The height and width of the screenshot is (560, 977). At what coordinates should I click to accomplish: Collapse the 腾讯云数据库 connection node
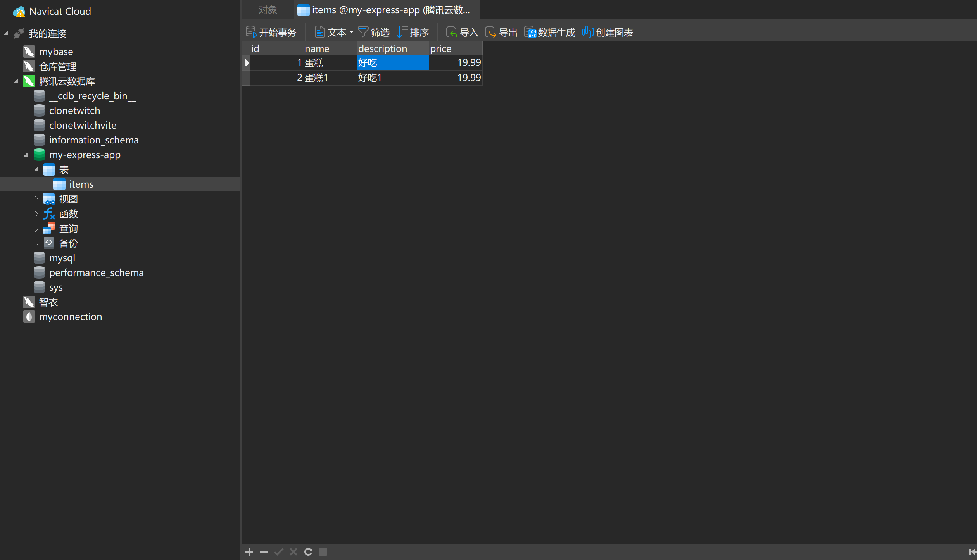[16, 81]
